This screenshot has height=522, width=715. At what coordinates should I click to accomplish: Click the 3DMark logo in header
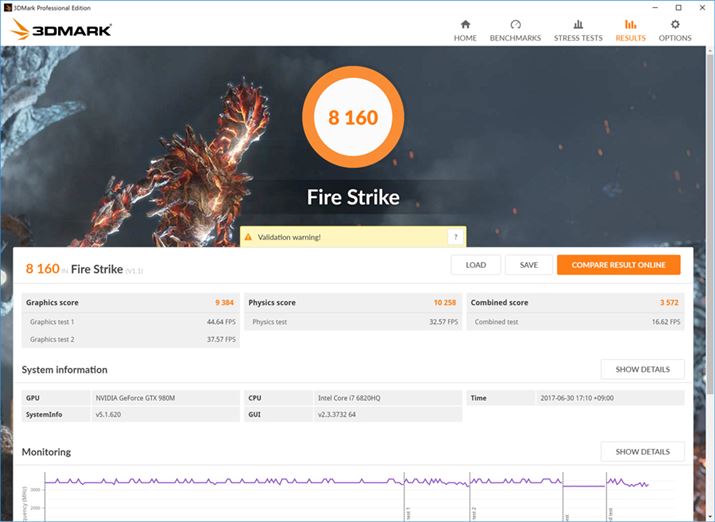pyautogui.click(x=62, y=30)
